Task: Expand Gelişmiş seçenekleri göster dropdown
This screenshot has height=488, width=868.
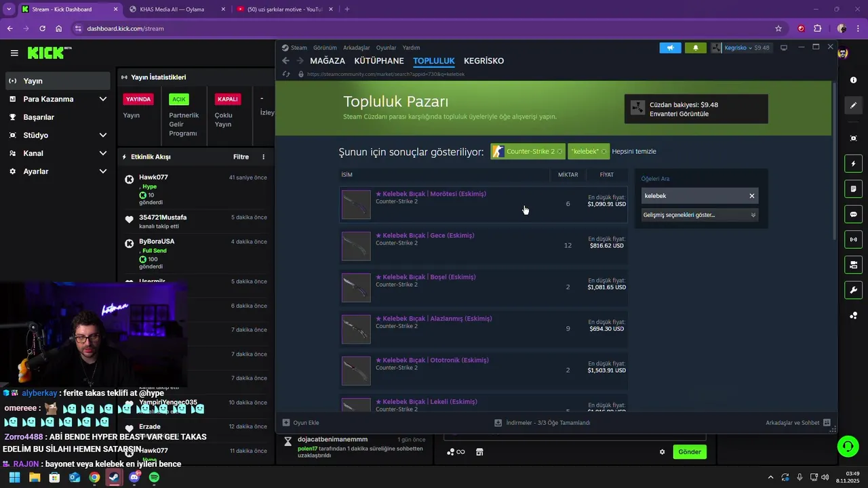Action: [x=699, y=215]
